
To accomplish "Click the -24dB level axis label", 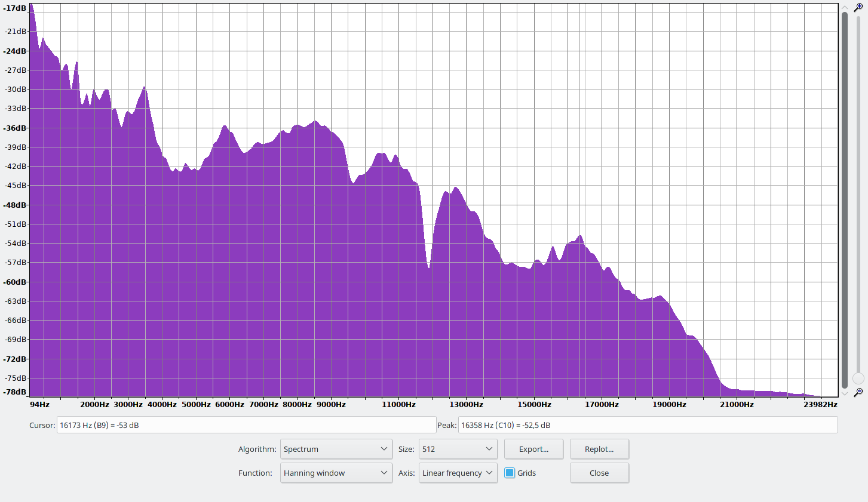I will 15,51.
